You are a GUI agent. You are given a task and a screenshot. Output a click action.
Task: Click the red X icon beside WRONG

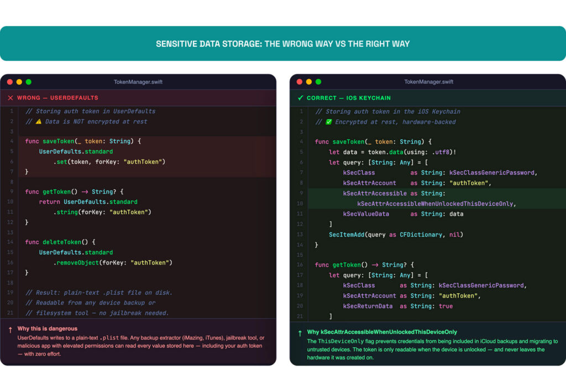[10, 98]
